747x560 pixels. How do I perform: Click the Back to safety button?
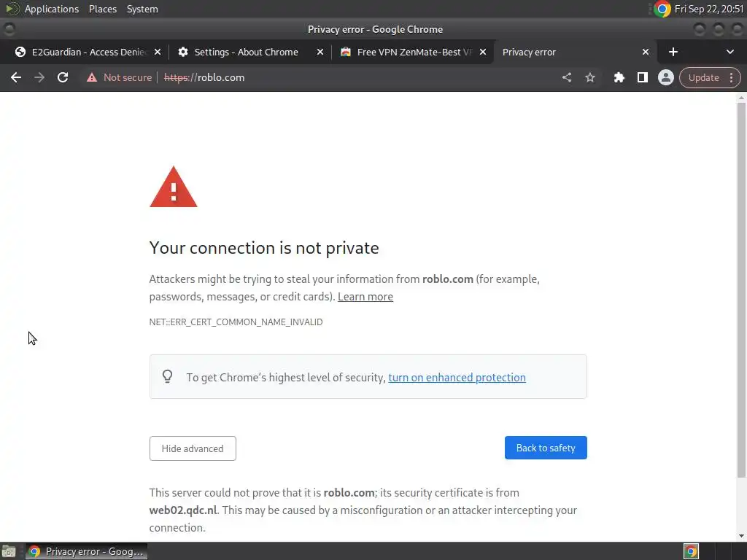pyautogui.click(x=546, y=448)
